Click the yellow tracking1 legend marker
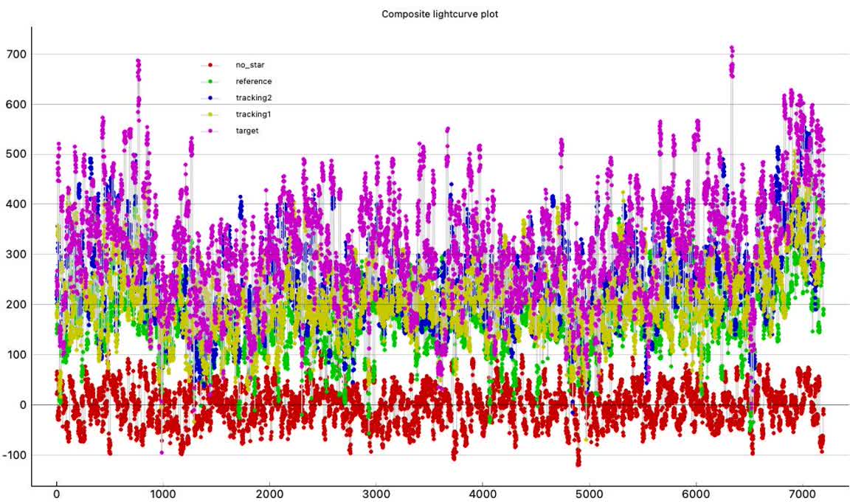The height and width of the screenshot is (504, 850). (x=210, y=114)
